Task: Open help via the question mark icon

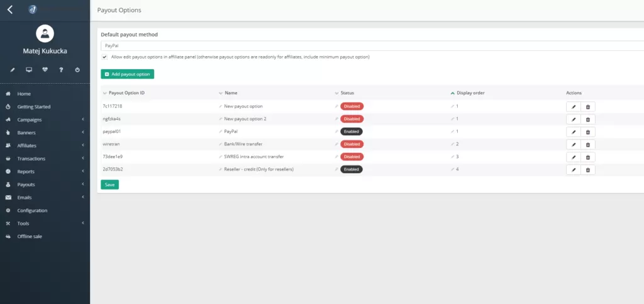Action: (x=61, y=70)
